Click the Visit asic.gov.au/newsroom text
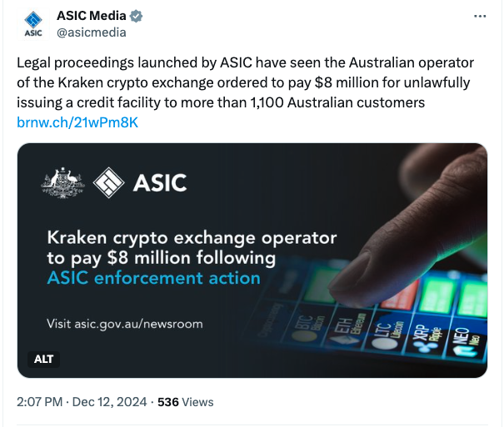 pos(124,323)
